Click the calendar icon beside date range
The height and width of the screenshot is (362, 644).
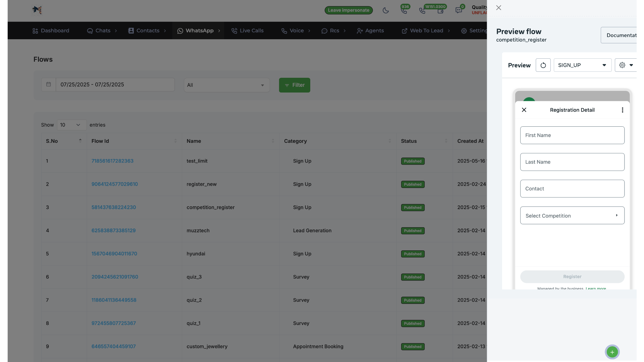coord(49,84)
